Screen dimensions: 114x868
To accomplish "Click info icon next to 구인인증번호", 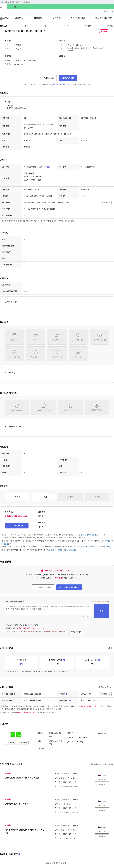I will [x=70, y=700].
